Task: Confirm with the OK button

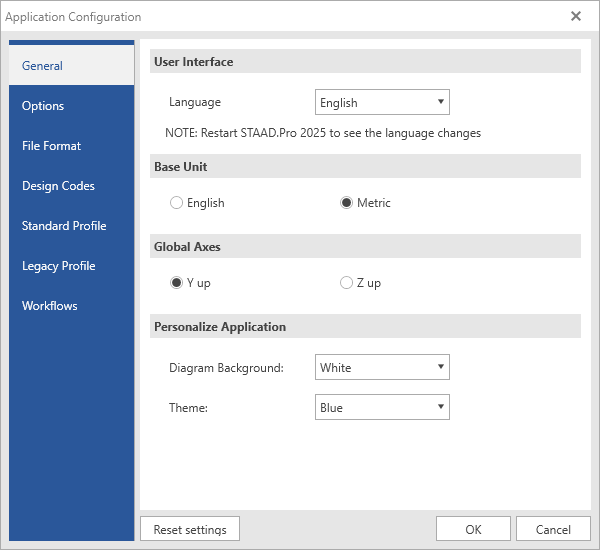Action: (x=473, y=529)
